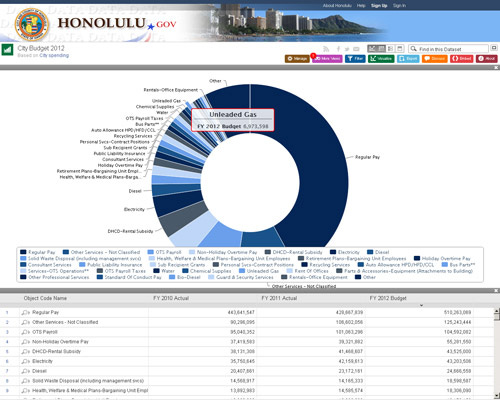Click cell value 443,641,547

click(241, 313)
